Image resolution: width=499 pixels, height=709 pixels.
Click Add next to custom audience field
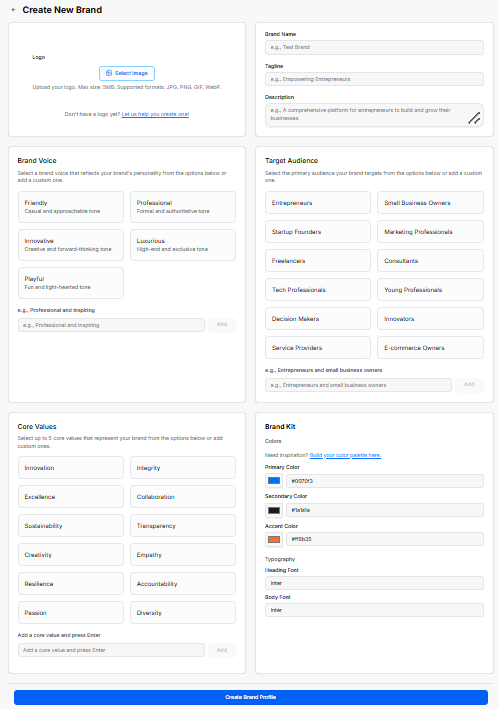coord(470,385)
